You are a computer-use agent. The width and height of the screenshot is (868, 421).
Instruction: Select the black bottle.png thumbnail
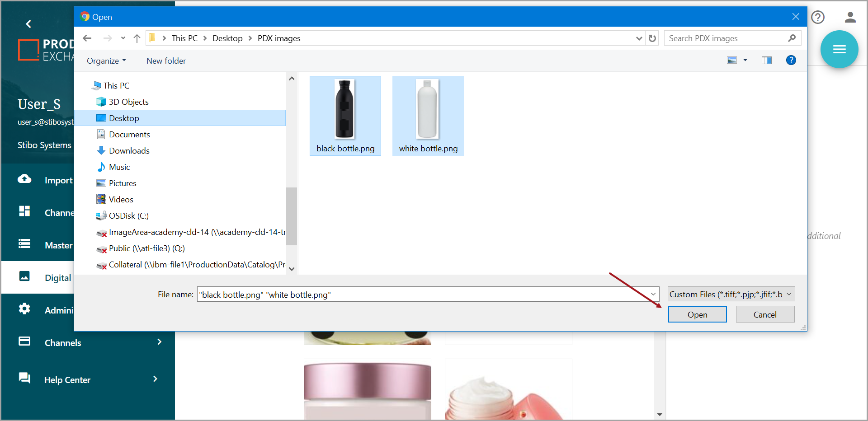tap(345, 116)
